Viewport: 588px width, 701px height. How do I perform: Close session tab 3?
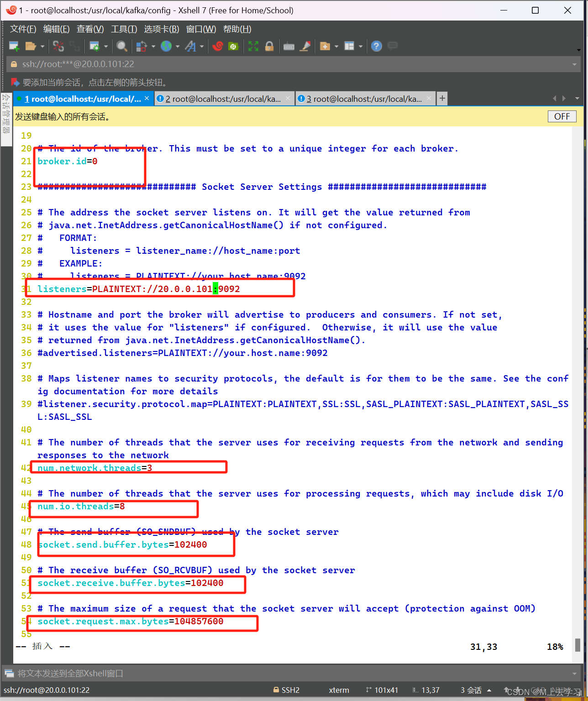click(429, 98)
